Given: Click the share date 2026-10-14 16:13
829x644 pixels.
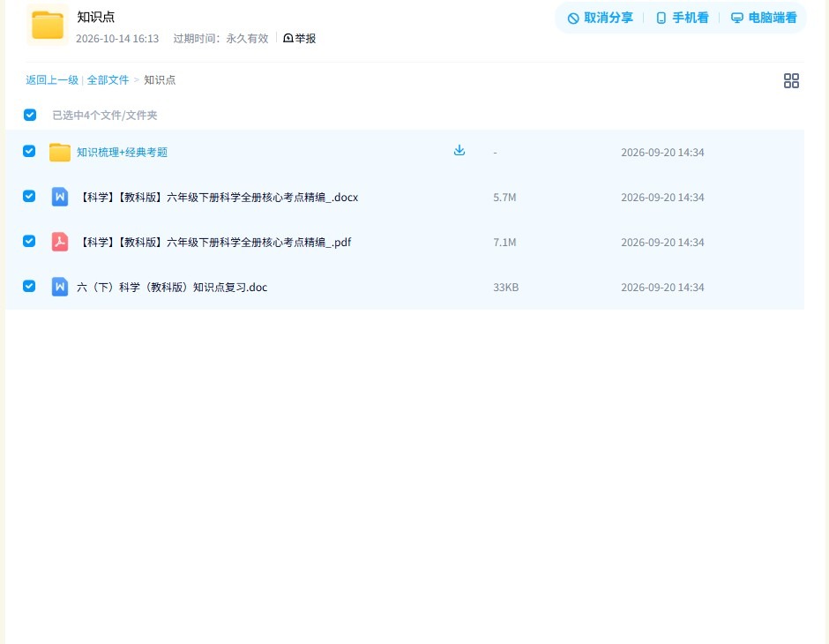Looking at the screenshot, I should pos(117,39).
